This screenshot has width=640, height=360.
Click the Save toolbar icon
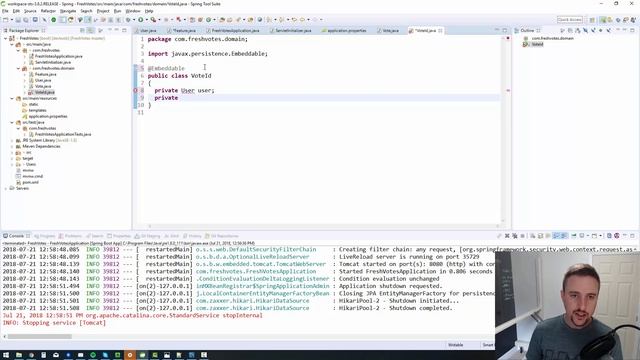point(18,20)
